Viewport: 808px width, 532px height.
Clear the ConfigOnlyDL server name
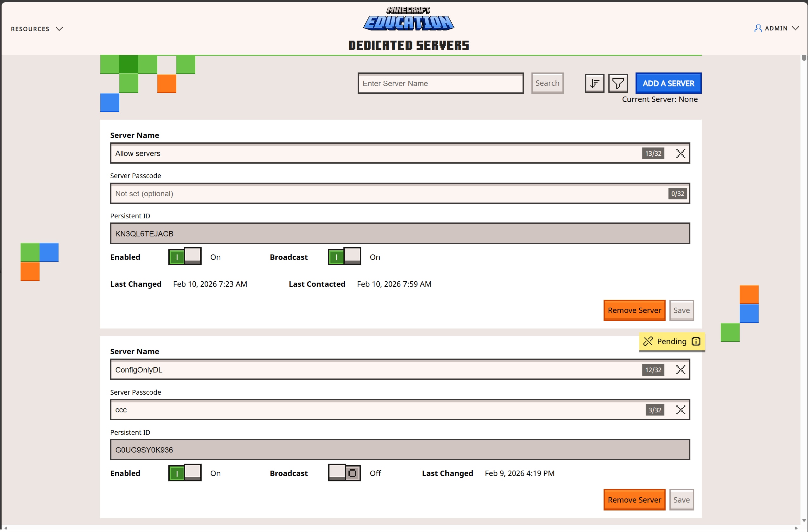(681, 370)
